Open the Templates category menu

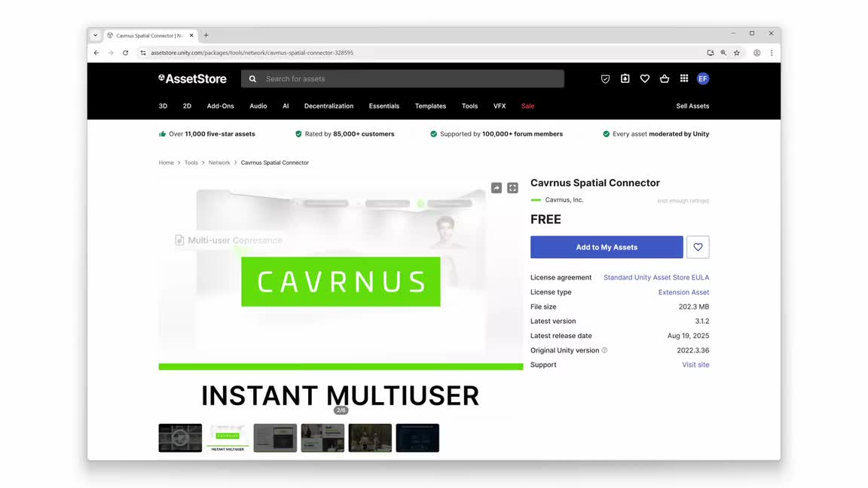point(431,105)
